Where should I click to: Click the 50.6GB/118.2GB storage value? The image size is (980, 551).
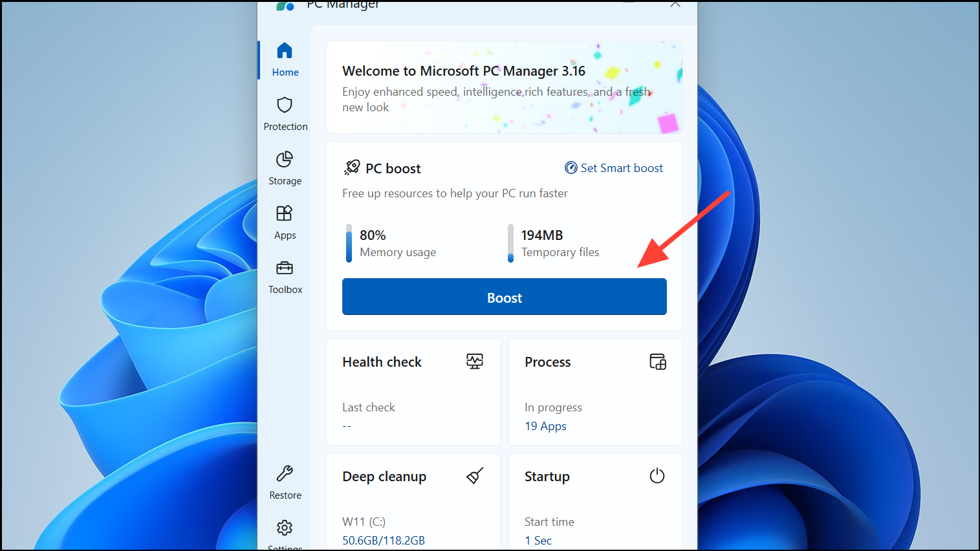pos(384,541)
